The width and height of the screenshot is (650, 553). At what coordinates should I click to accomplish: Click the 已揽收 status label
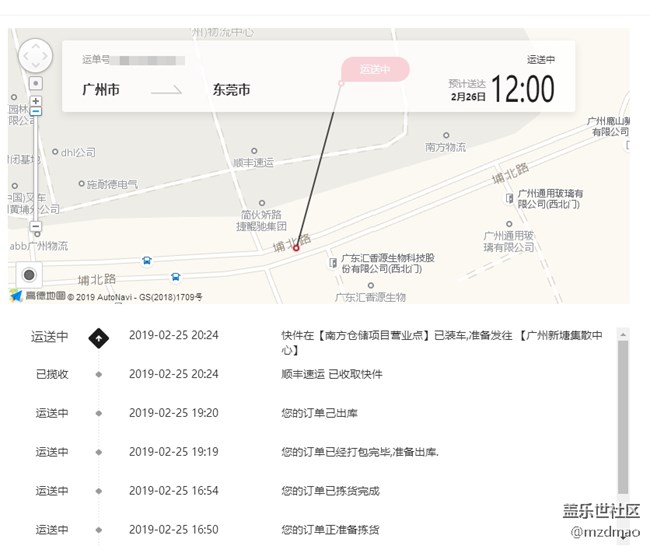[52, 374]
